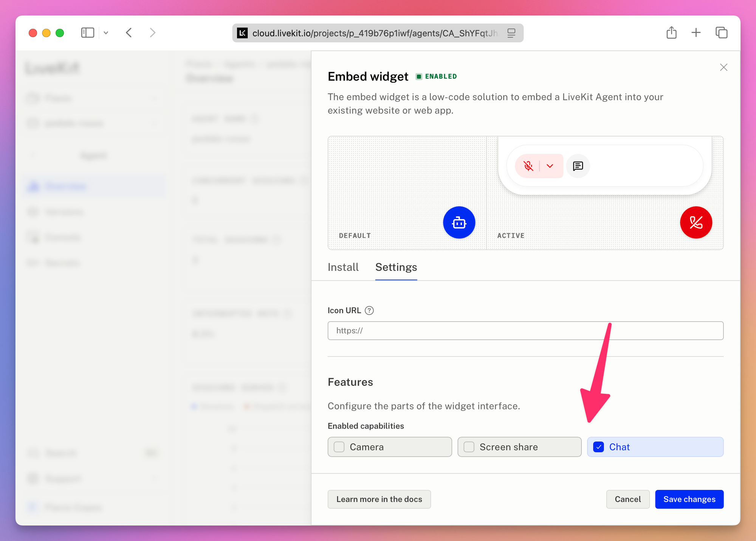The image size is (756, 541).
Task: Click the Cancel button
Action: coord(628,499)
